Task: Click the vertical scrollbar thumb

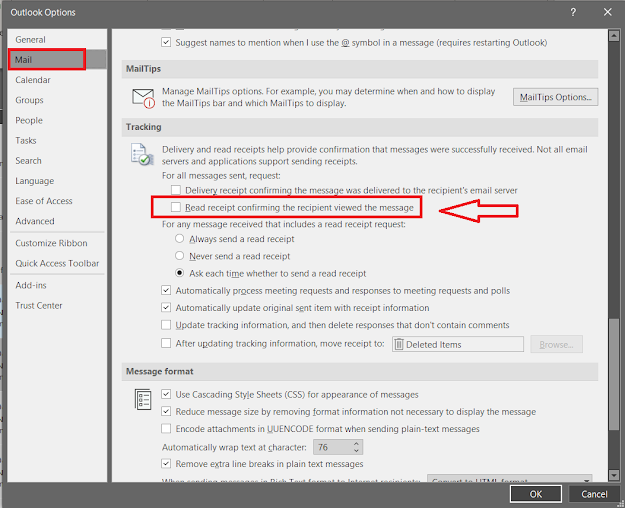Action: pos(614,374)
